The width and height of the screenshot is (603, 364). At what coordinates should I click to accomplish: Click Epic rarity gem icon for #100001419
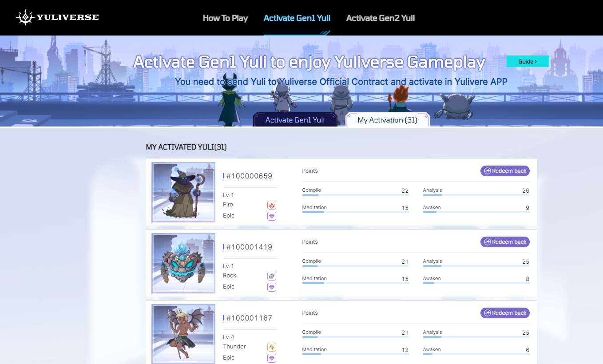coord(272,287)
